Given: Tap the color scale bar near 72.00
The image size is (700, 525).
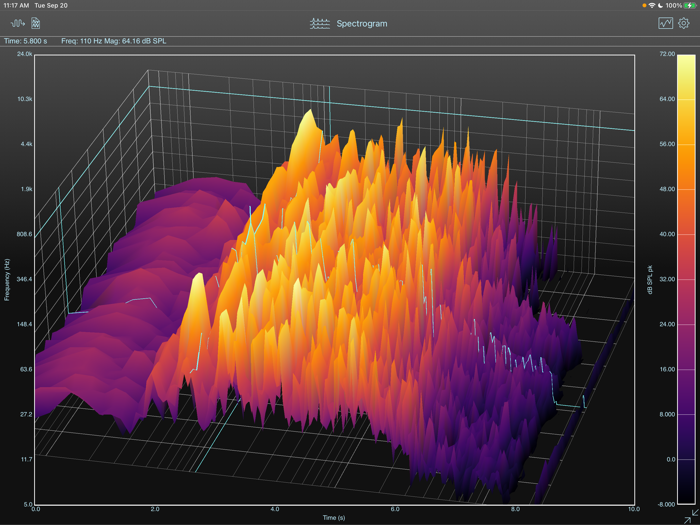Looking at the screenshot, I should (686, 62).
